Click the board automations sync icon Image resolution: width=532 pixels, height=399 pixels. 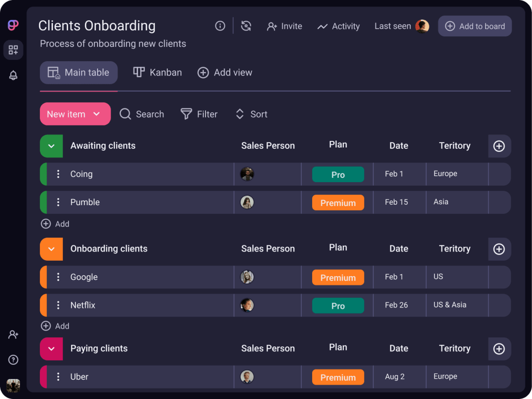(246, 26)
